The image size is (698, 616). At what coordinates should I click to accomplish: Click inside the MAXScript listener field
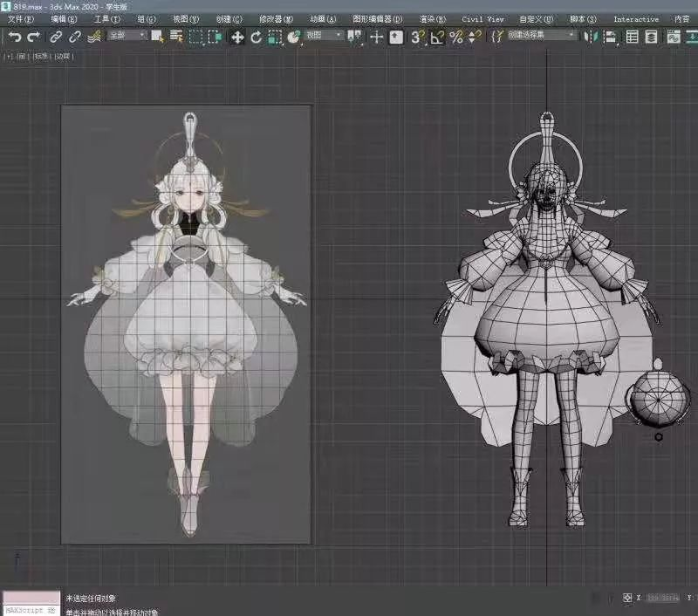pos(31,610)
